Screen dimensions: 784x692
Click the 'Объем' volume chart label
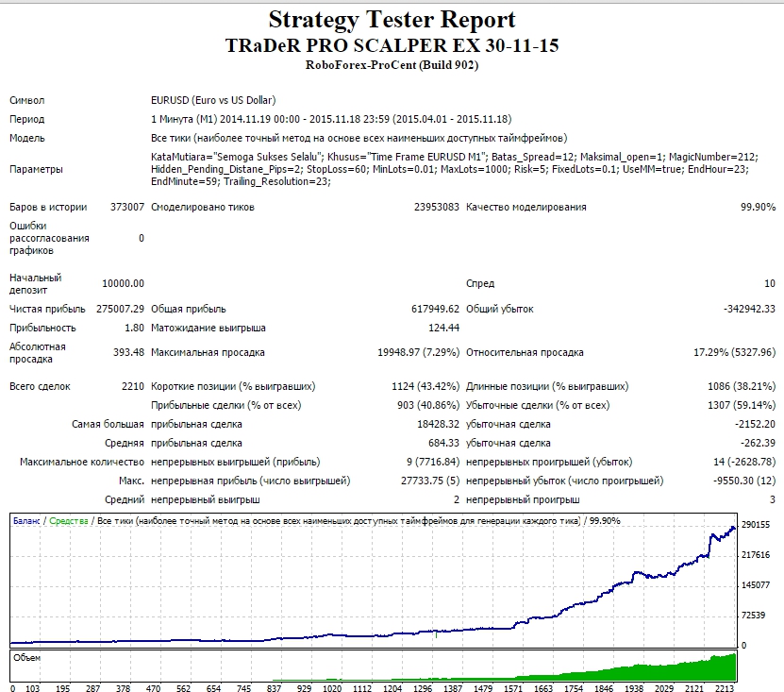coord(26,658)
